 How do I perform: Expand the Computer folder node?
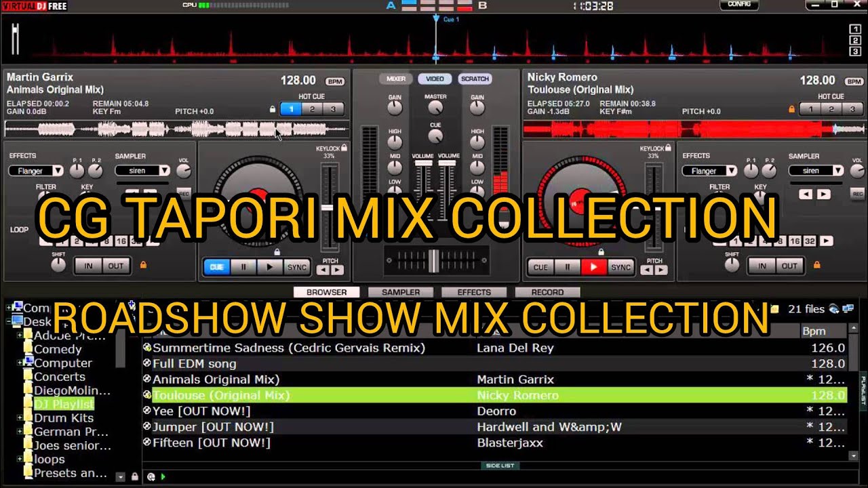click(19, 363)
